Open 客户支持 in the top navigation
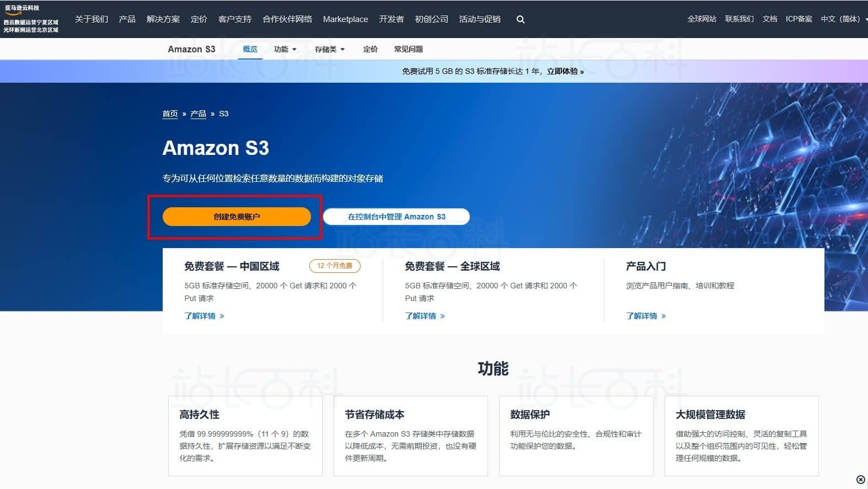Viewport: 868px width, 489px height. coord(235,19)
